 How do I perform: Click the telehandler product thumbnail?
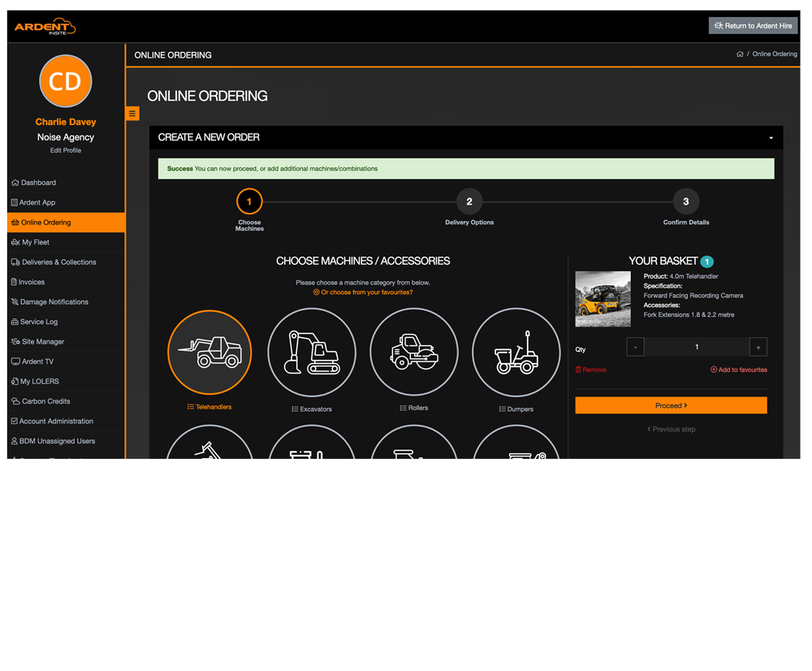(603, 299)
